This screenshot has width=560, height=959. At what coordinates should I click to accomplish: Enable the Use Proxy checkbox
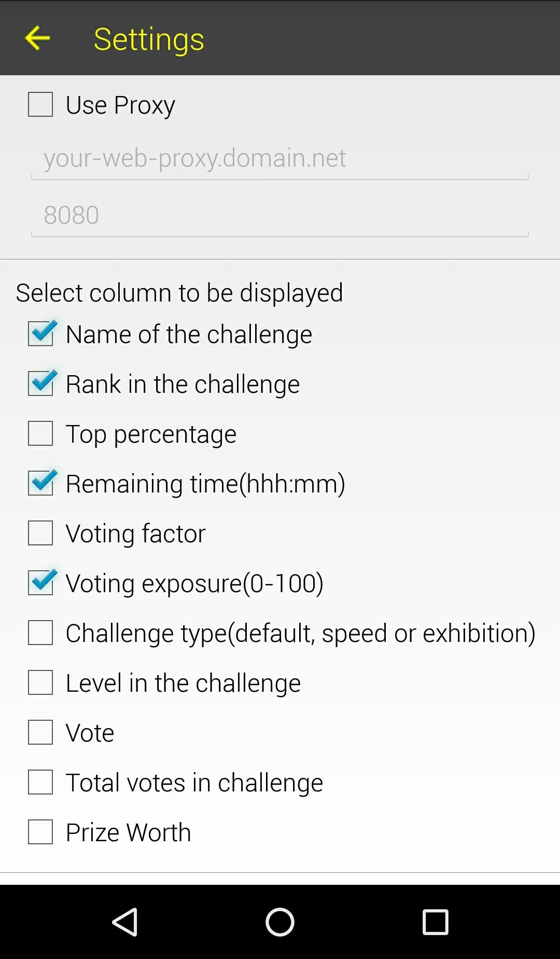(40, 104)
